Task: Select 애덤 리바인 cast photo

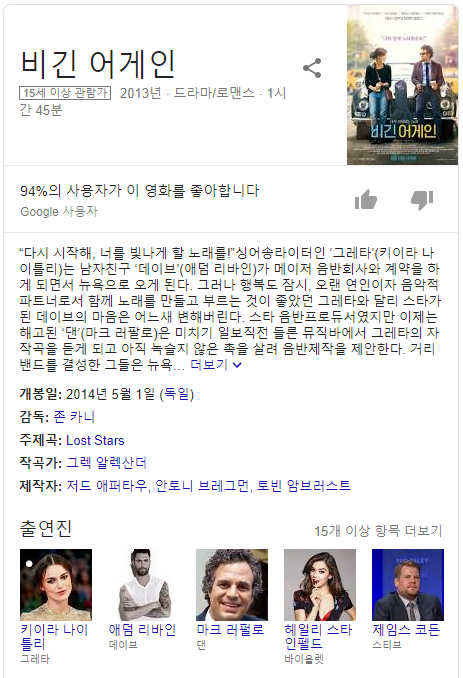Action: pyautogui.click(x=144, y=585)
